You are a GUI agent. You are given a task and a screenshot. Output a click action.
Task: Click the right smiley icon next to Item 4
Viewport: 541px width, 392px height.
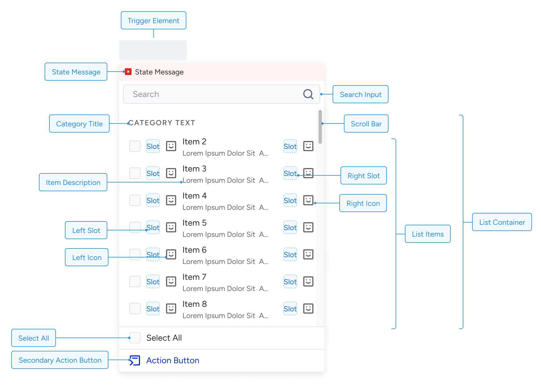(x=308, y=200)
